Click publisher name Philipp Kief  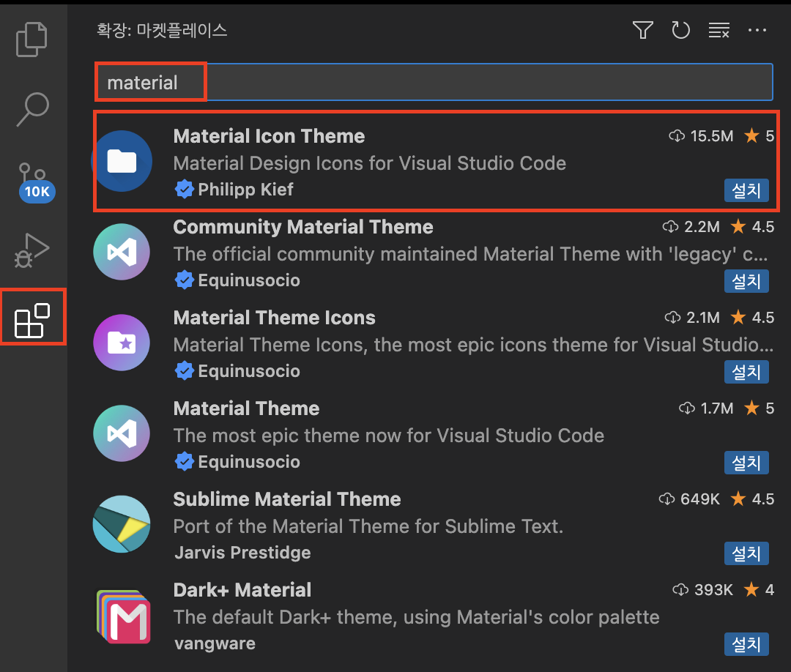click(x=245, y=190)
